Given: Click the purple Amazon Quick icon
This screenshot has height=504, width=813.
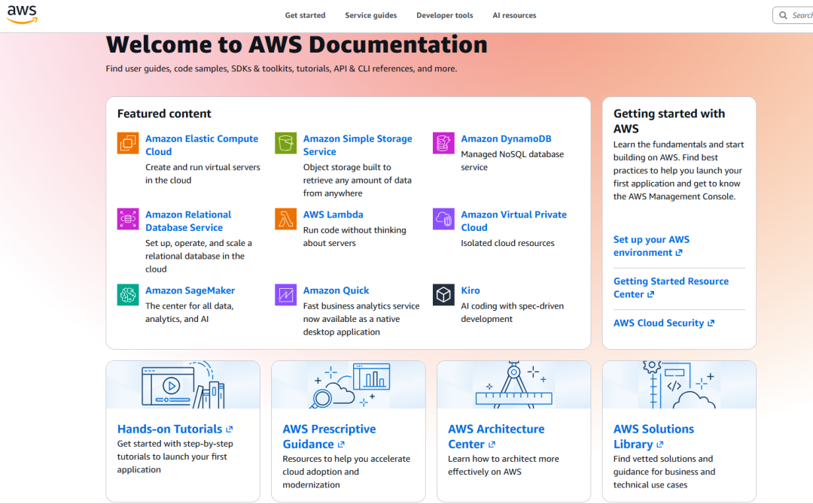Looking at the screenshot, I should [286, 295].
